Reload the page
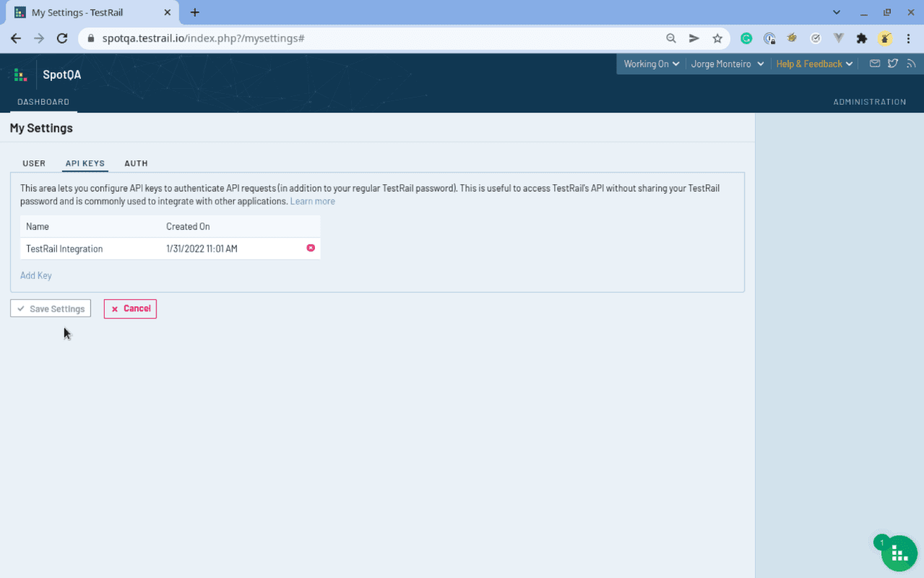 pyautogui.click(x=62, y=38)
